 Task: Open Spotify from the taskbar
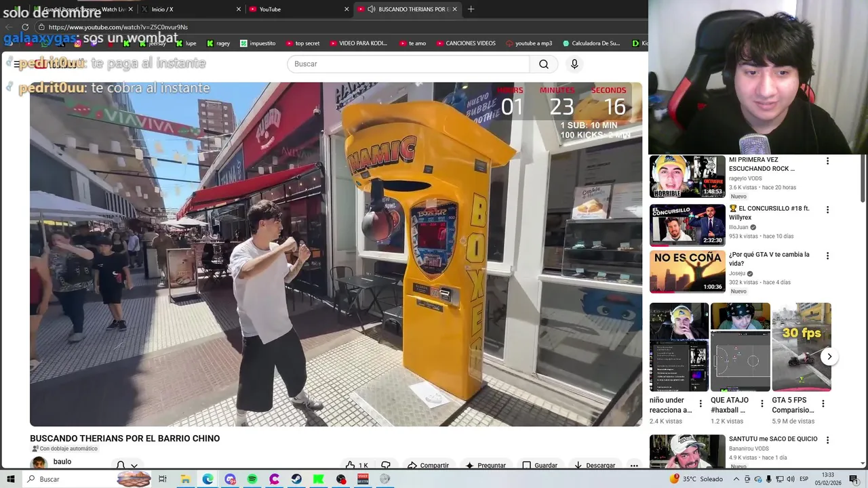click(252, 479)
